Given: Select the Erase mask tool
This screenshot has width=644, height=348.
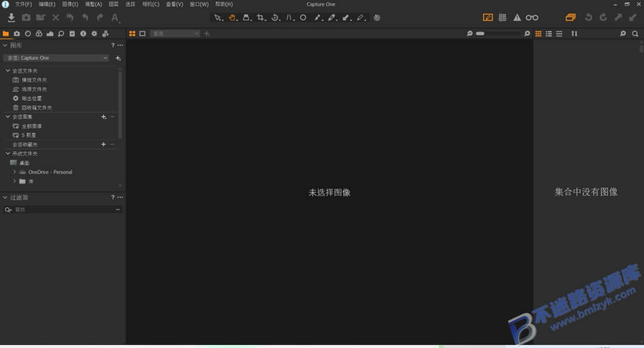Looking at the screenshot, I should (x=361, y=18).
